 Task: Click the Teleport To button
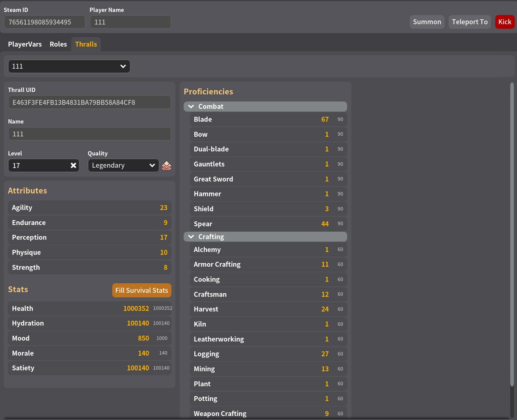tap(469, 22)
